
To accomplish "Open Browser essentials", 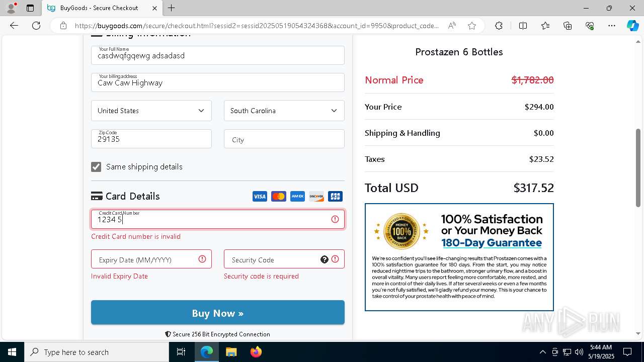I will pyautogui.click(x=590, y=26).
